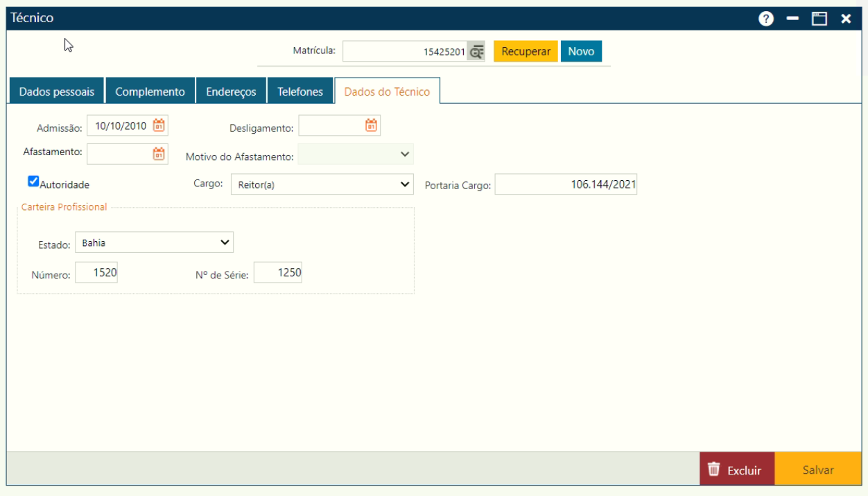The image size is (868, 496).
Task: Open the Endereços tab
Action: pyautogui.click(x=231, y=91)
